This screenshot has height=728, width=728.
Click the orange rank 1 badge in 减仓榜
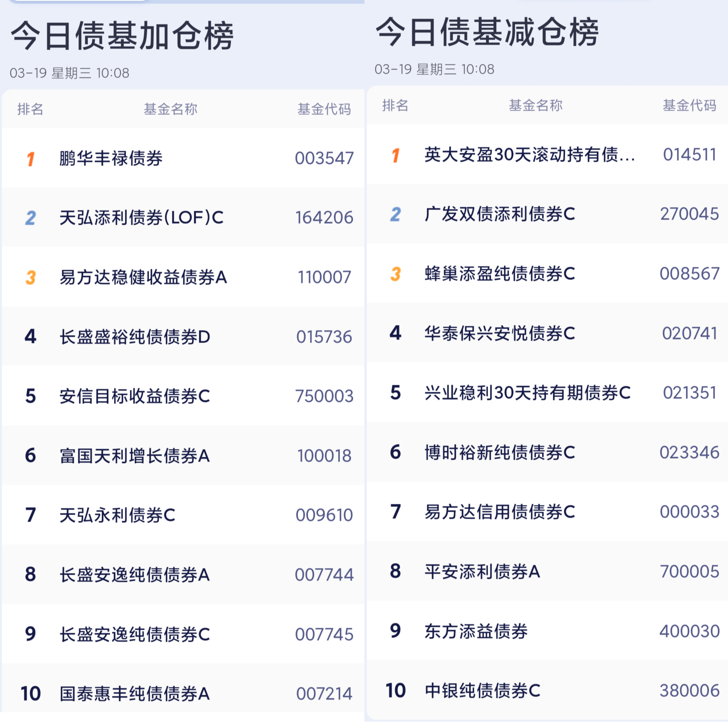click(395, 155)
